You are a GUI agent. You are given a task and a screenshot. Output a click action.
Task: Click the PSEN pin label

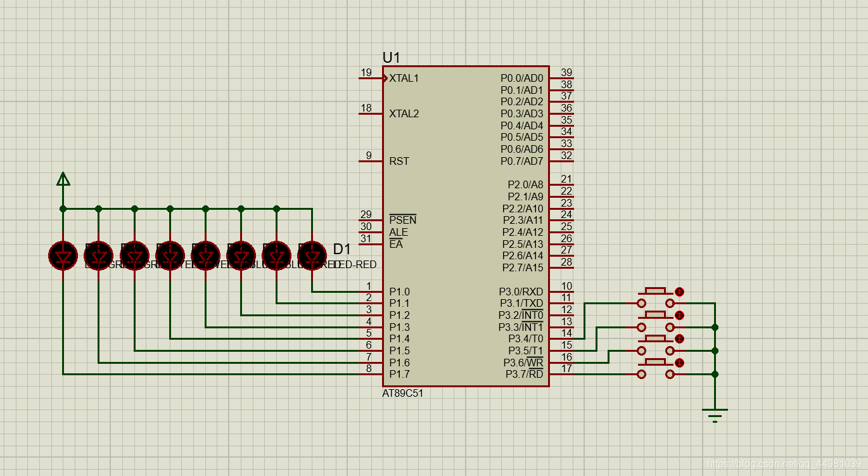[x=403, y=220]
